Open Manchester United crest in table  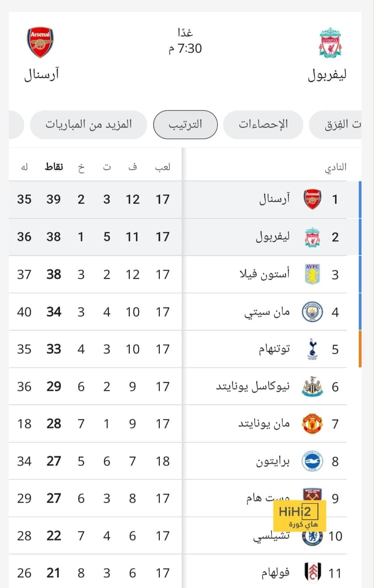[x=312, y=424]
